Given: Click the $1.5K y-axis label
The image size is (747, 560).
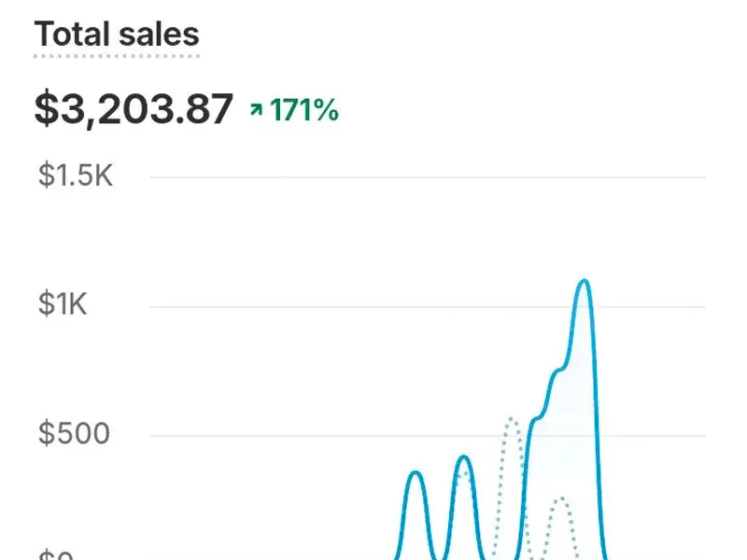Looking at the screenshot, I should tap(76, 175).
